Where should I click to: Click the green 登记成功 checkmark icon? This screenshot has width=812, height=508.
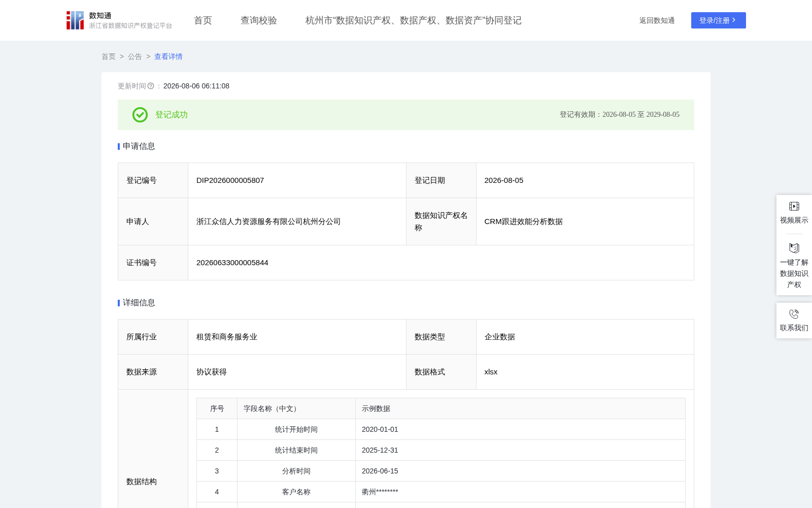tap(140, 115)
